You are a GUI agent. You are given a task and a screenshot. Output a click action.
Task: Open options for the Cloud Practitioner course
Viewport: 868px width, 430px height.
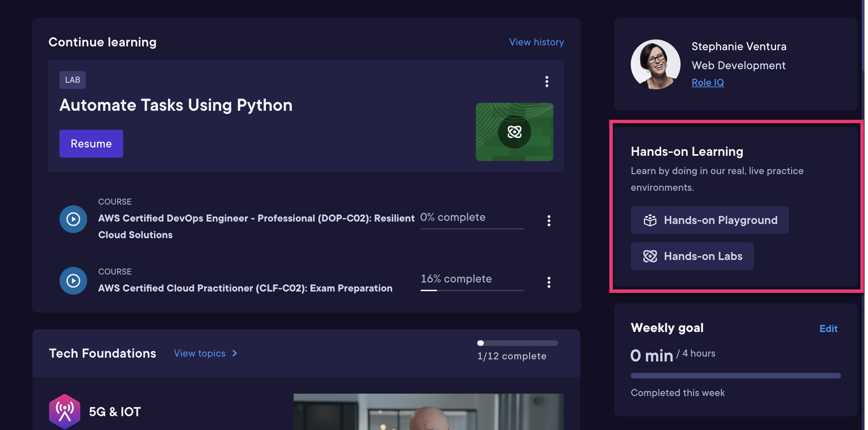pos(549,282)
